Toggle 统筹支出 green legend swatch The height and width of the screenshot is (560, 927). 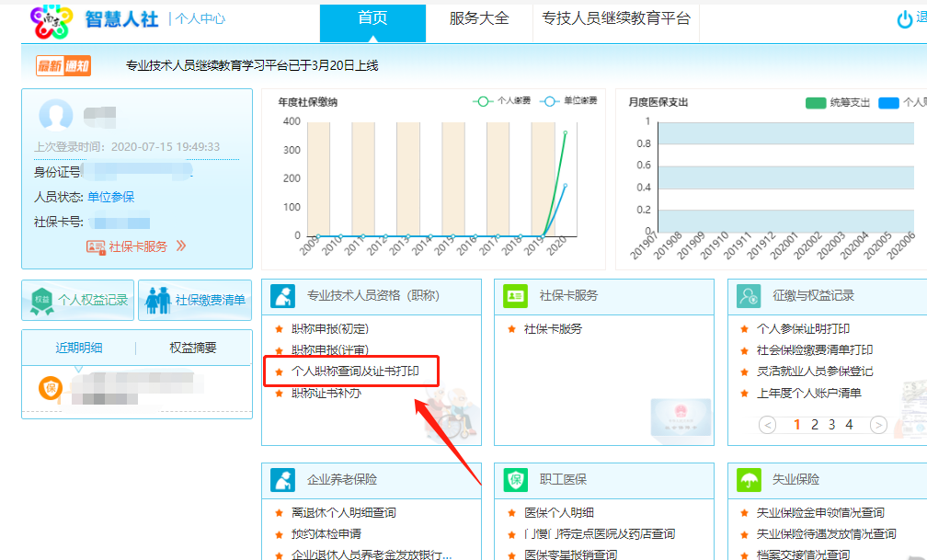815,103
